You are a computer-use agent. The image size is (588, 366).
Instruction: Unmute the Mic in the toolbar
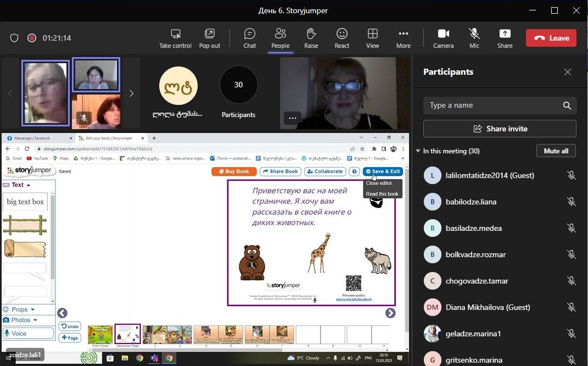coord(474,38)
